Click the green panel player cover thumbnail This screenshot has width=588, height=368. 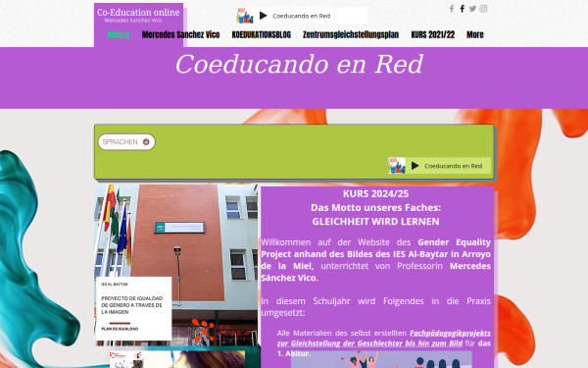coord(397,166)
